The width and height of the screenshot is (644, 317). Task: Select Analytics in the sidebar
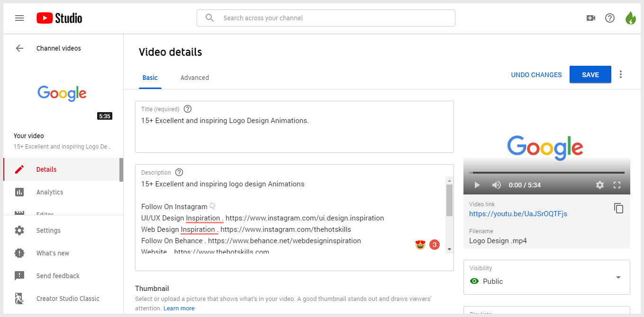point(62,192)
